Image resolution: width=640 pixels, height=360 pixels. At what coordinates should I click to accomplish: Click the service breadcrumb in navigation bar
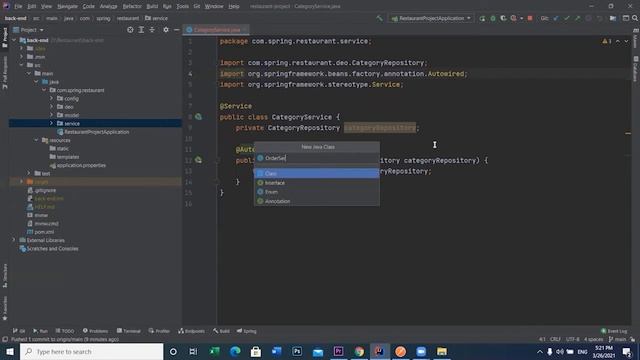(x=156, y=18)
